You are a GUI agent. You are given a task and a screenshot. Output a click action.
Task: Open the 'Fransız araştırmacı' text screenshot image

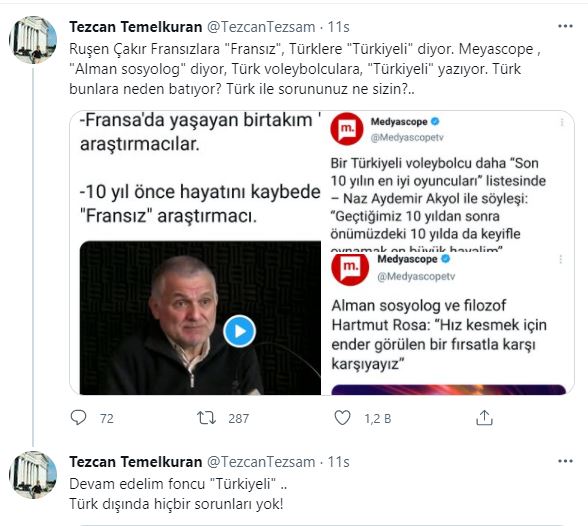tap(195, 253)
